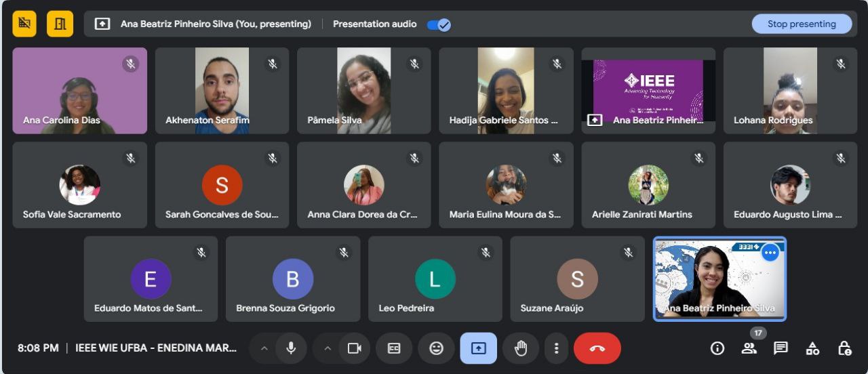Open the activities shapes icon
This screenshot has width=868, height=374.
[x=812, y=348]
